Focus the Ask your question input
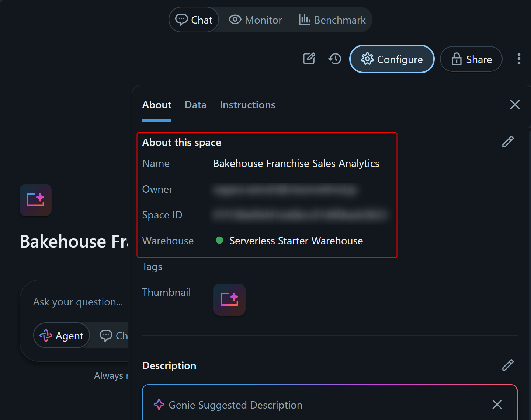Screen dimensions: 531x420 (x=78, y=302)
